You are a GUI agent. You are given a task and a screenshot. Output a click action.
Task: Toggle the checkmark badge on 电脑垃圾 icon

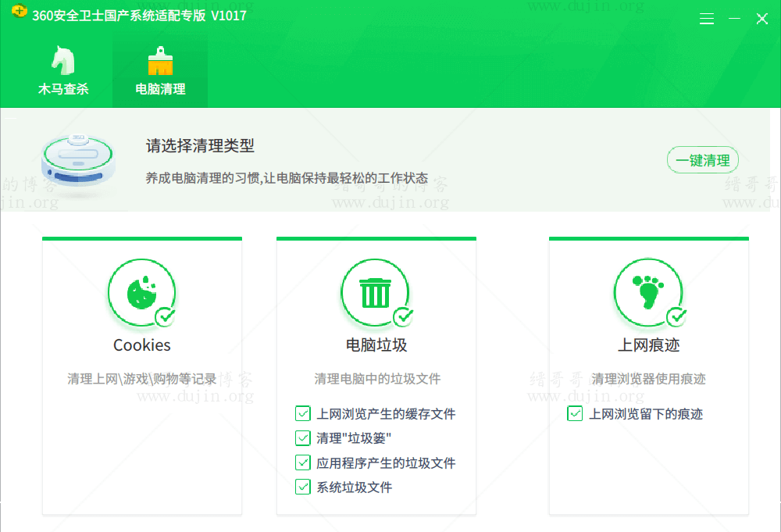(403, 317)
